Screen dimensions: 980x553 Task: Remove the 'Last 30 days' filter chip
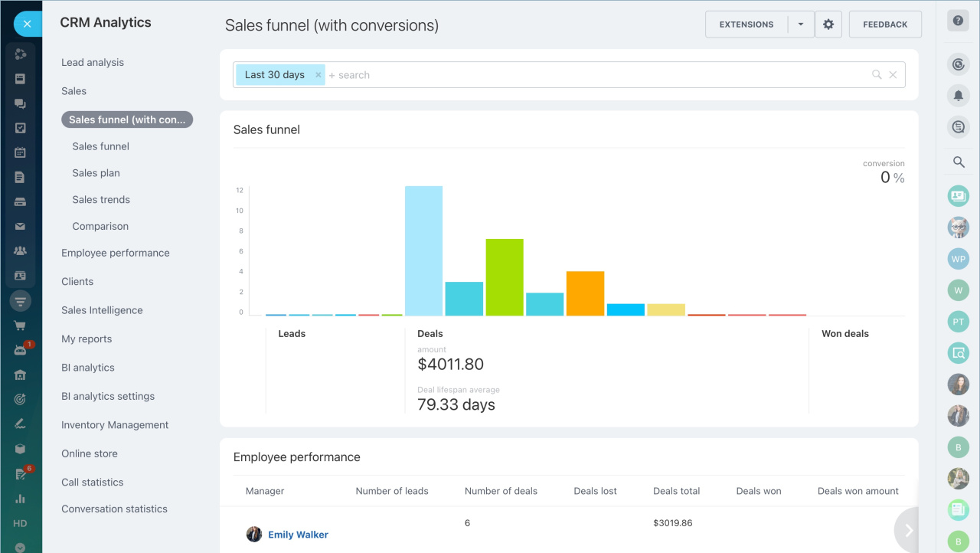[x=318, y=75]
